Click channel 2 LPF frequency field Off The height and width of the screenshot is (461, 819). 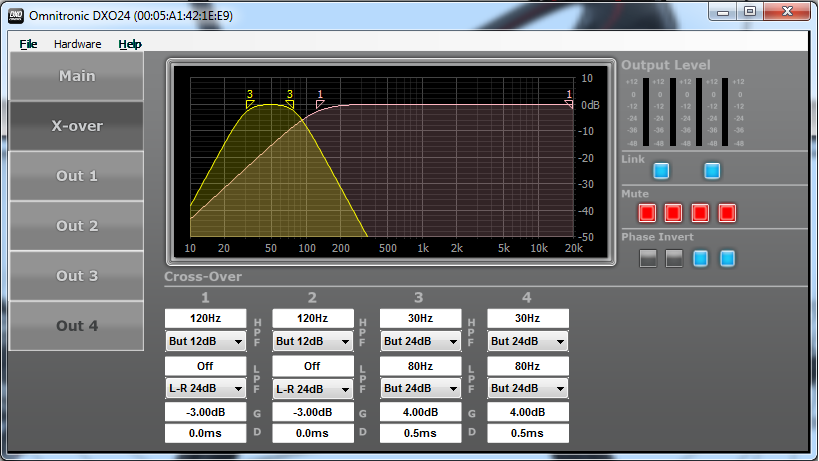pos(312,366)
